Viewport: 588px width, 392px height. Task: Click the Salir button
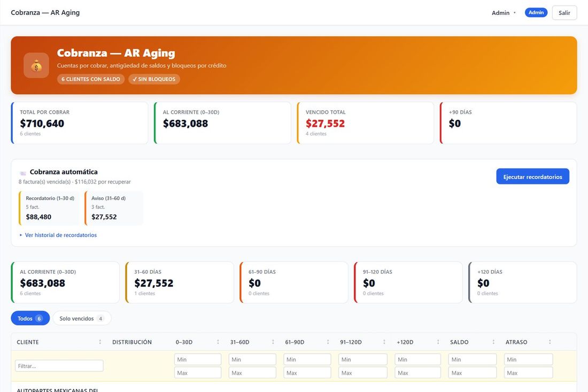click(564, 13)
